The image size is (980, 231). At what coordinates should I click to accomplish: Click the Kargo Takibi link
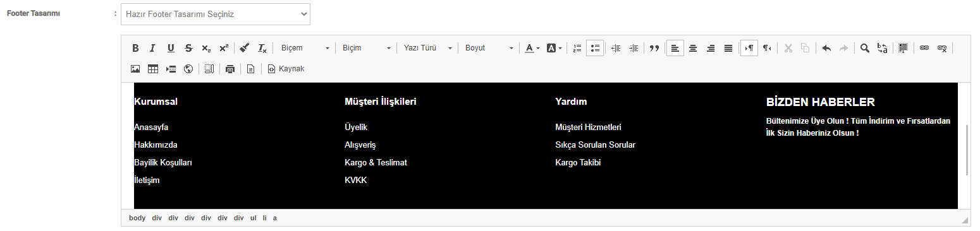click(x=578, y=162)
